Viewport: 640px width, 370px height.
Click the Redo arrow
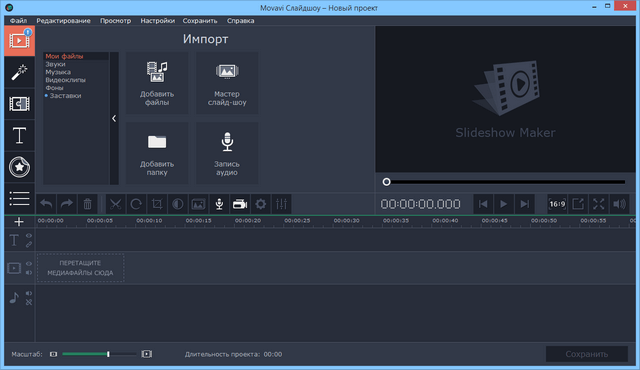click(x=67, y=204)
